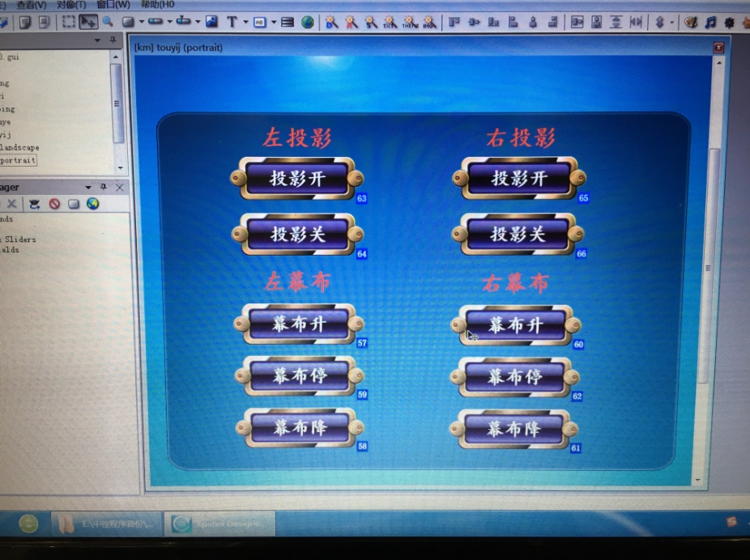Viewport: 750px width, 560px height.
Task: Select the text 'T' tool
Action: coord(232,22)
